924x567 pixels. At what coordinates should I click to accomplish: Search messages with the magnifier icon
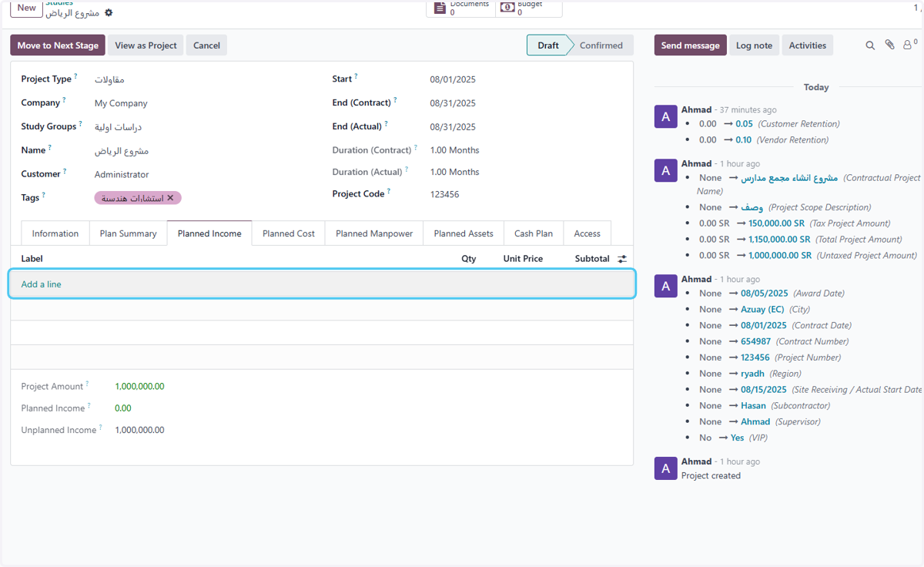870,45
